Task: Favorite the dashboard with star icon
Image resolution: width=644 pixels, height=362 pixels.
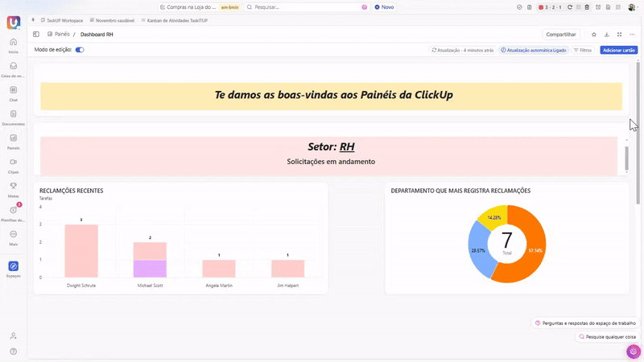Action: 594,35
